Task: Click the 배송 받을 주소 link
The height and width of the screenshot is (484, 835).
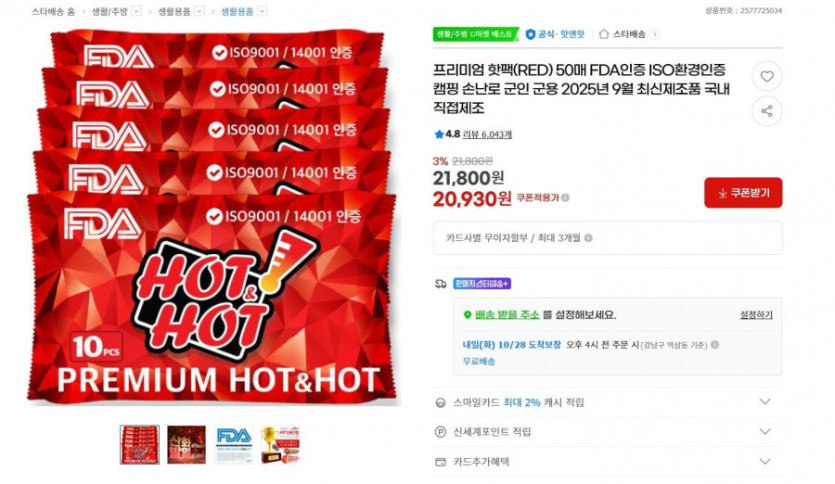Action: pyautogui.click(x=506, y=315)
